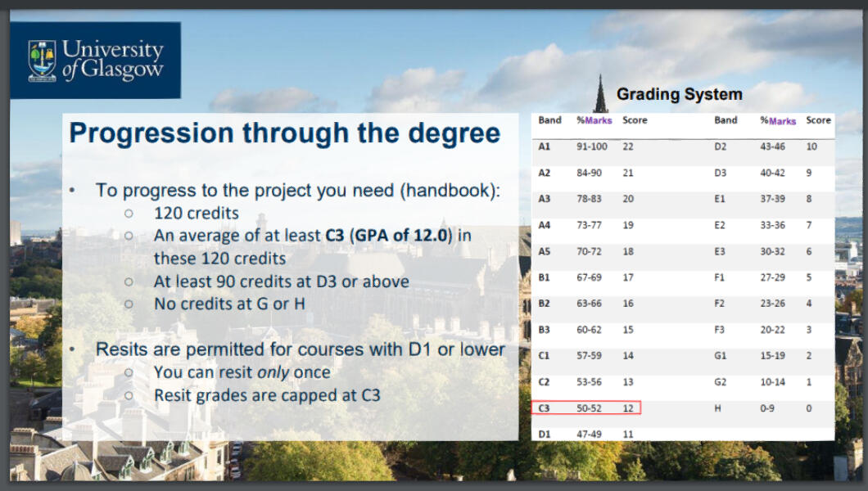The image size is (868, 491).
Task: Select the '91-100' marks range cell
Action: tap(592, 146)
